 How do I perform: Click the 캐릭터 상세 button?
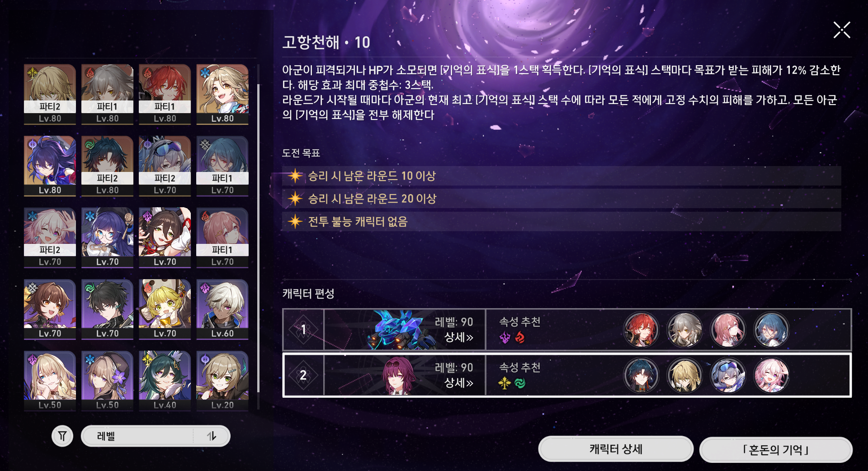click(616, 449)
